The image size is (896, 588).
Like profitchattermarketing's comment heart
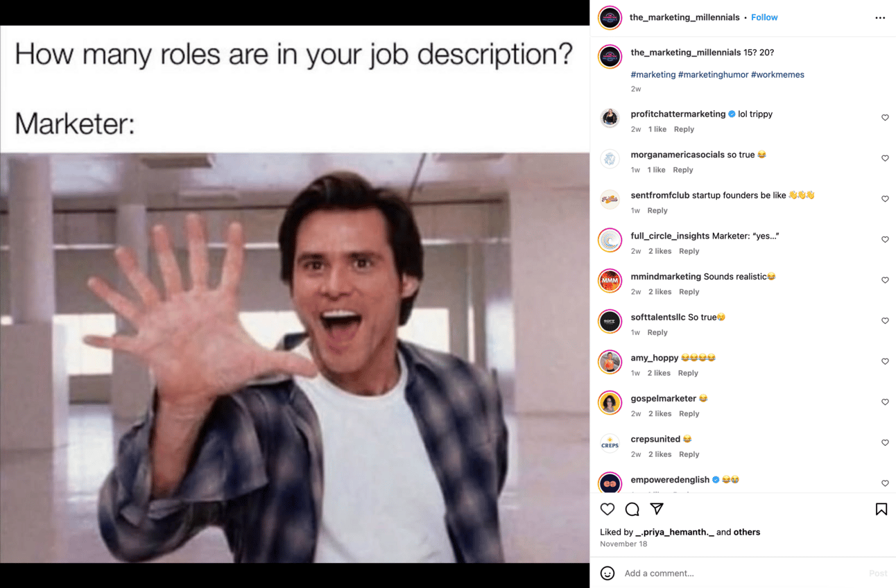885,118
